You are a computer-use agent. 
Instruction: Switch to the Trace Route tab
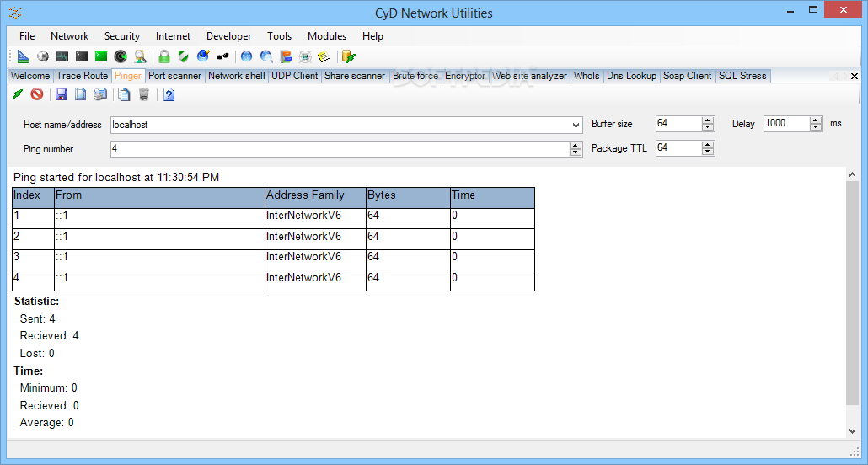coord(82,76)
